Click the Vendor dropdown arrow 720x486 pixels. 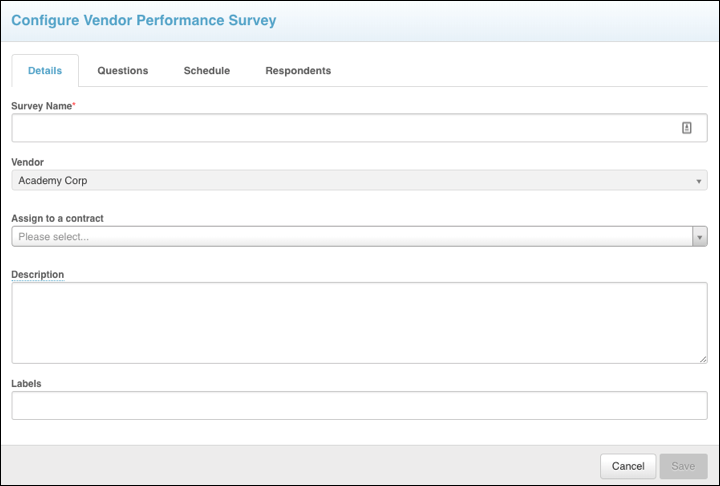click(x=699, y=181)
